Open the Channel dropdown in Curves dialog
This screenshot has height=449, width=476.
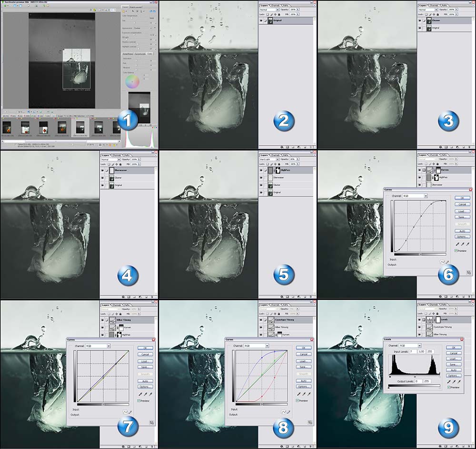point(415,196)
